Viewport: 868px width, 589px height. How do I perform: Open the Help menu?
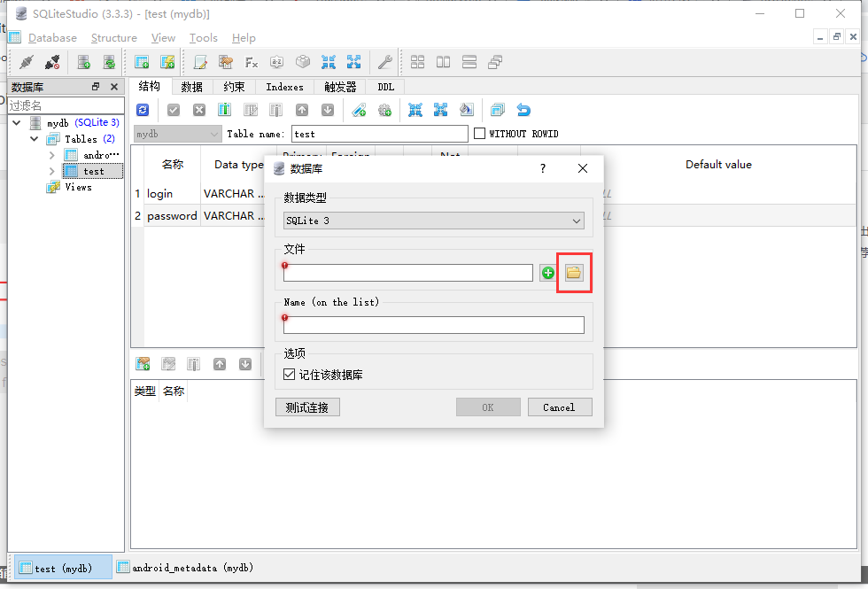pos(244,37)
